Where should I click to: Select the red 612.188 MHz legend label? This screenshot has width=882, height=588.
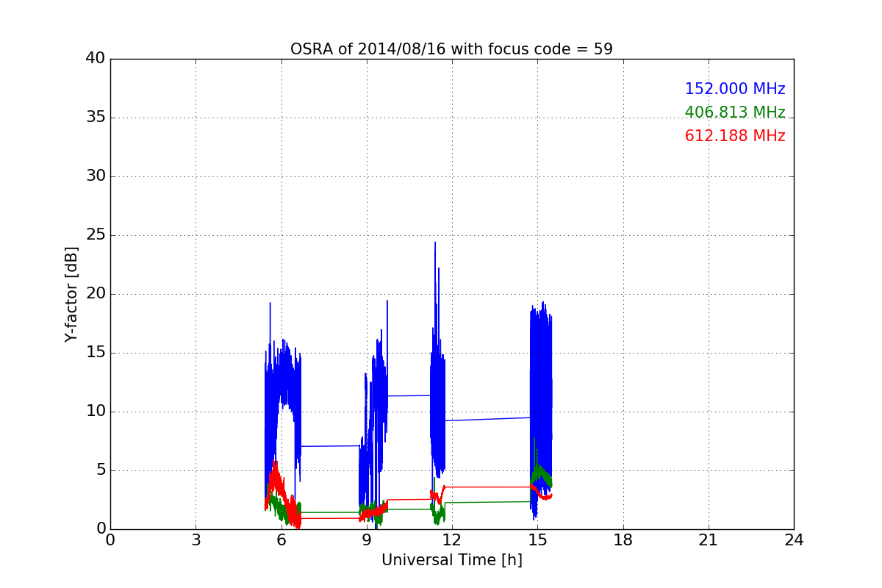tap(735, 136)
